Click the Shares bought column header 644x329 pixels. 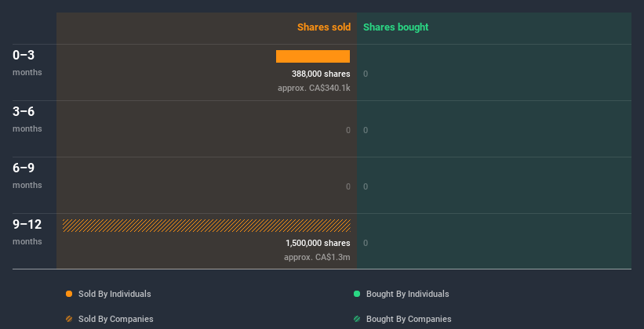click(x=396, y=27)
